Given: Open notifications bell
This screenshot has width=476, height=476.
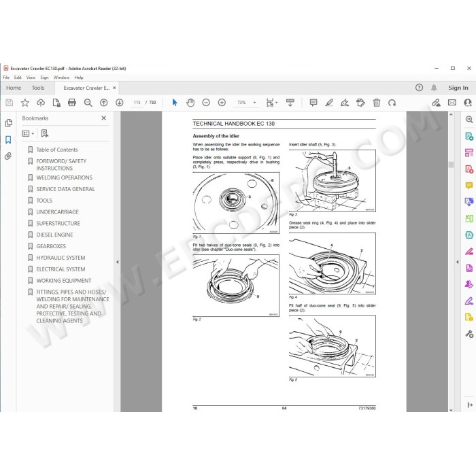Looking at the screenshot, I should point(434,88).
